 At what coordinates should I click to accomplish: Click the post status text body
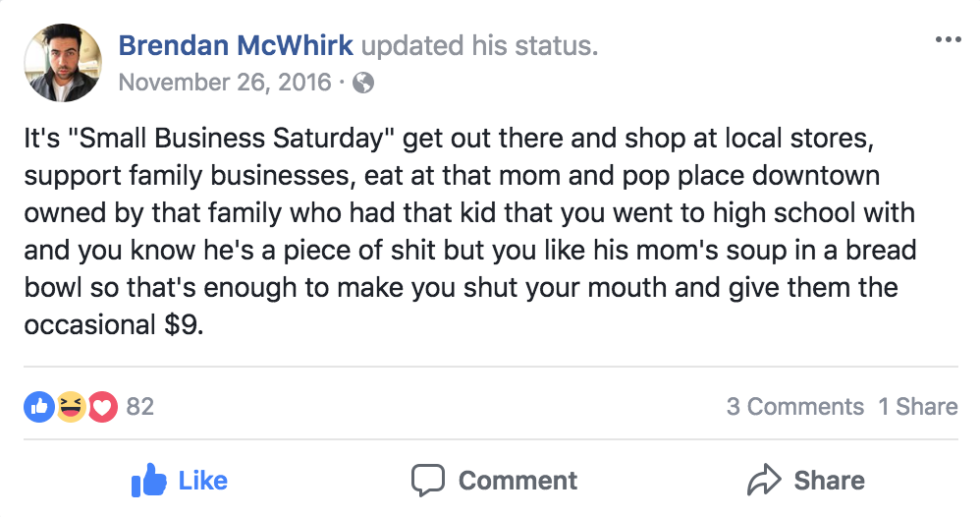(470, 232)
